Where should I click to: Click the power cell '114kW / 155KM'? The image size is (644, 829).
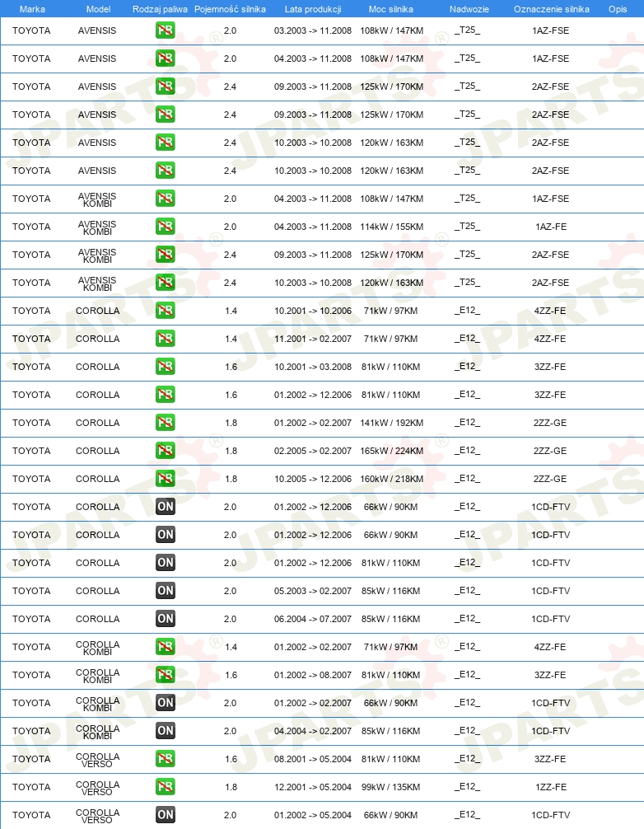pos(391,227)
